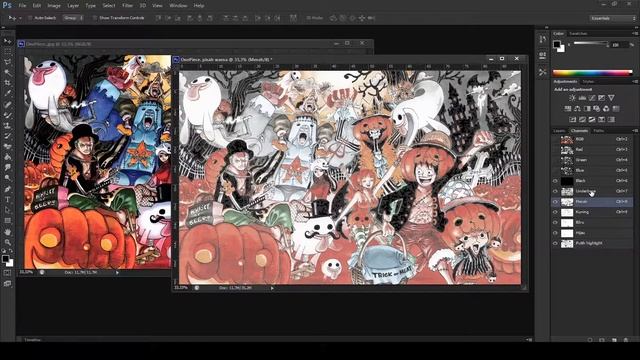
Task: Open status bar arrow in back document window
Action: 118,272
